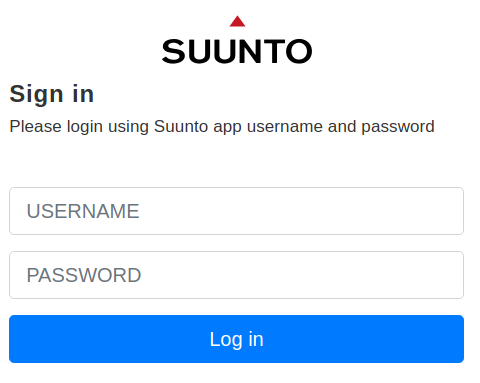Click the Log in label text
The height and width of the screenshot is (383, 480).
click(237, 340)
